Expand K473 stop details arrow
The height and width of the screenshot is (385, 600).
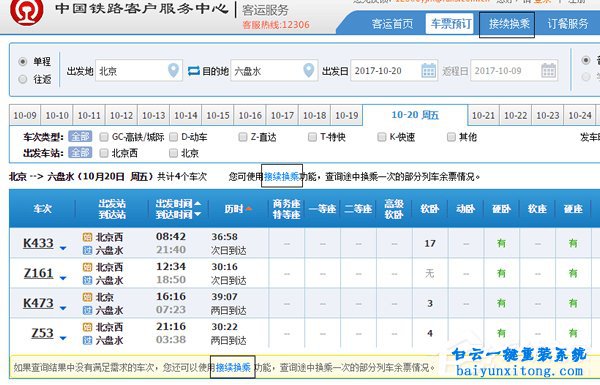coord(63,308)
